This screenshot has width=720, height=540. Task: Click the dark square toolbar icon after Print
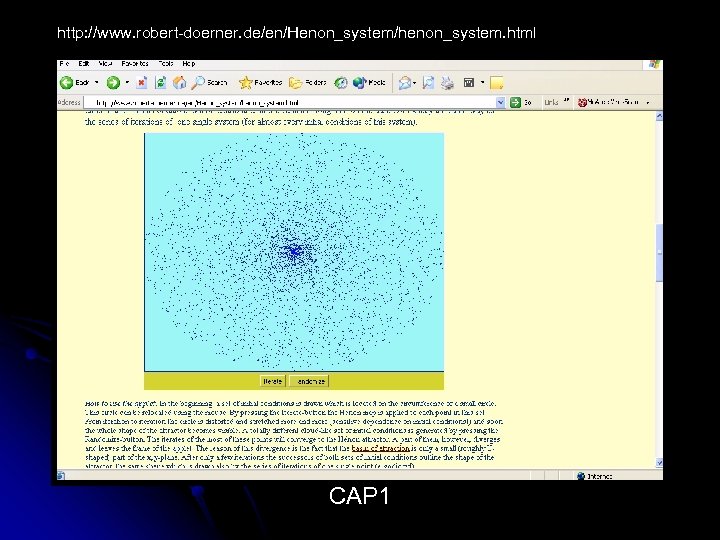[x=469, y=83]
